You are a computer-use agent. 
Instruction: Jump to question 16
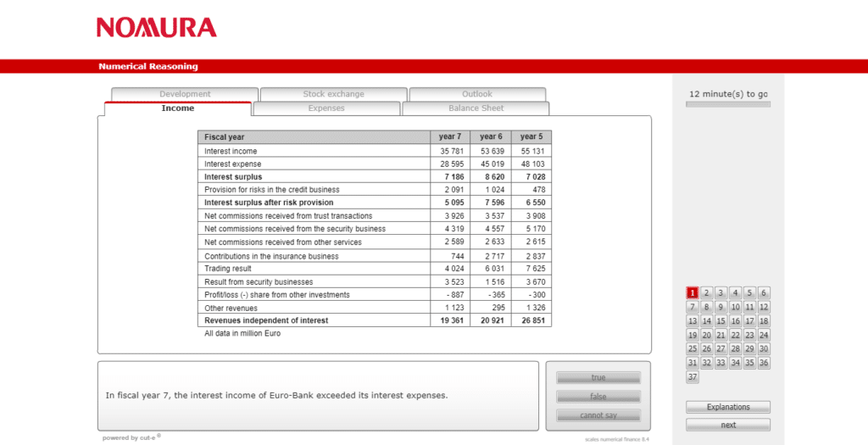point(735,321)
